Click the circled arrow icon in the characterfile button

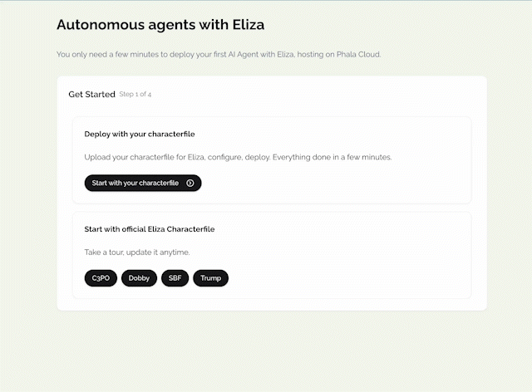[190, 183]
